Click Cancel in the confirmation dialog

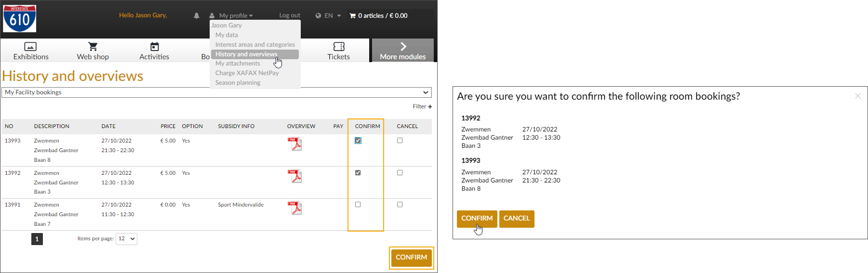pos(517,219)
